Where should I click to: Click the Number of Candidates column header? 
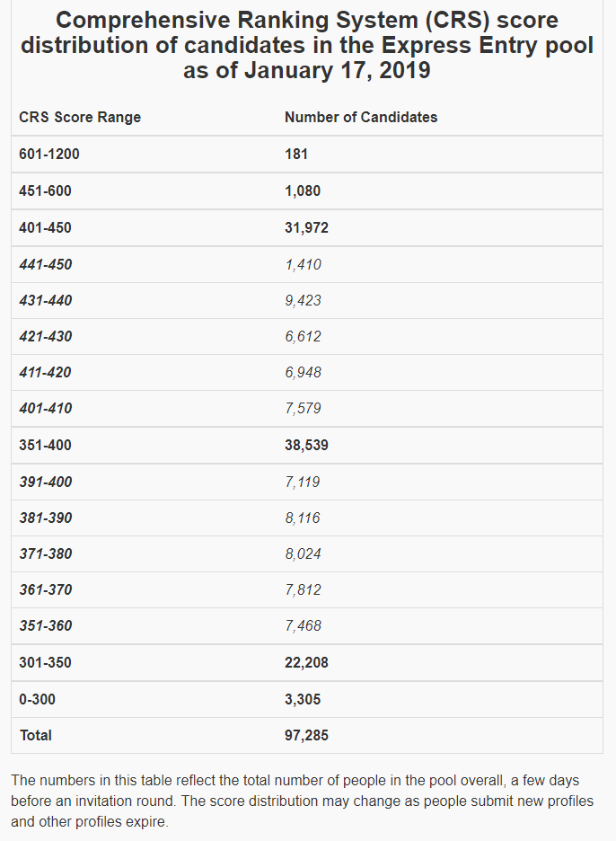tap(361, 118)
